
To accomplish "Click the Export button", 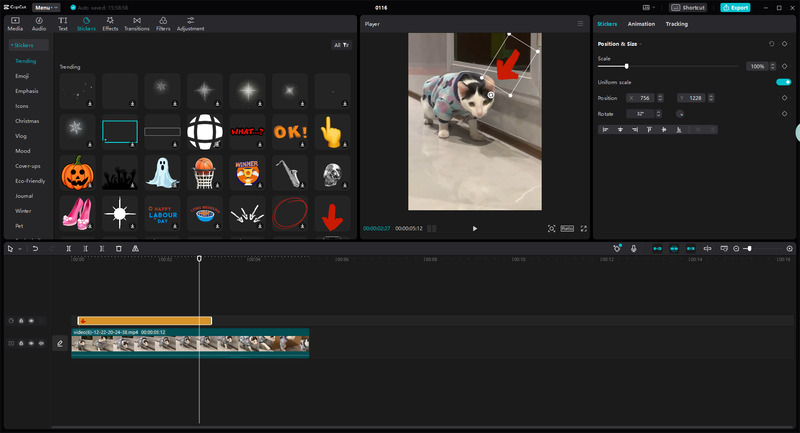I will click(x=735, y=7).
